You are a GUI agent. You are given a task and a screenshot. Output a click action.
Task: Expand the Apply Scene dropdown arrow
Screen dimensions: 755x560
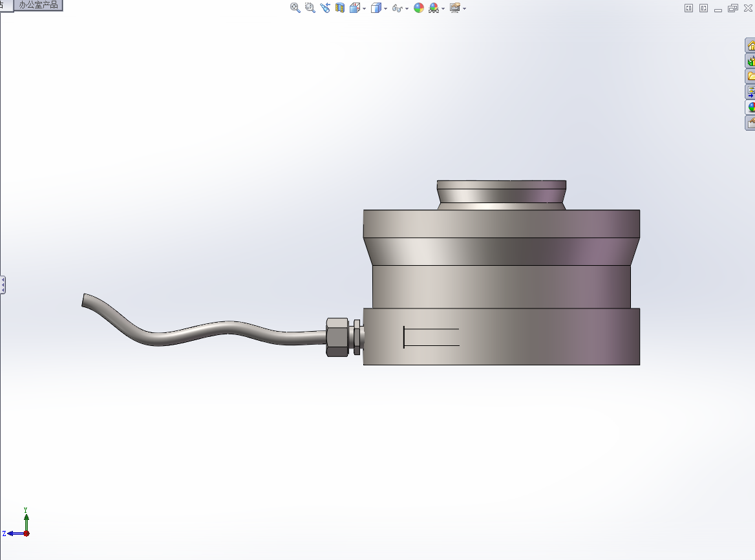pyautogui.click(x=443, y=8)
